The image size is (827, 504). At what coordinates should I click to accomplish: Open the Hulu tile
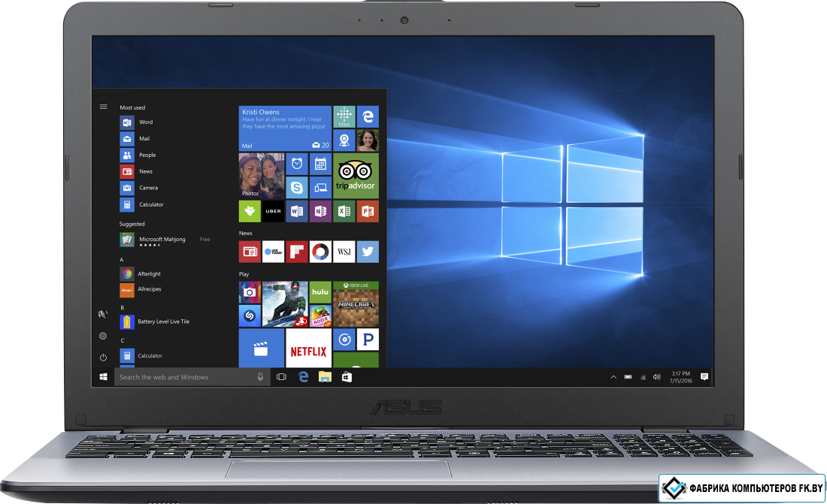pyautogui.click(x=320, y=293)
